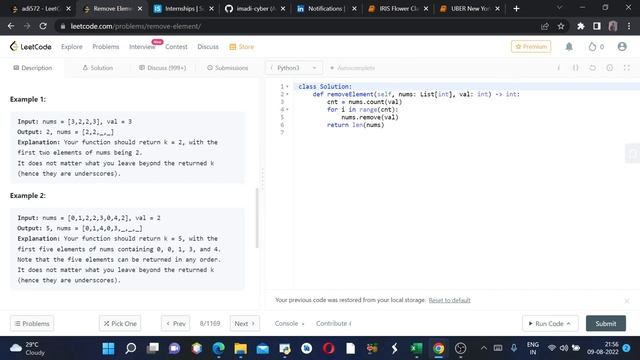Switch to Submissions tab
This screenshot has height=360, width=640.
pyautogui.click(x=227, y=68)
